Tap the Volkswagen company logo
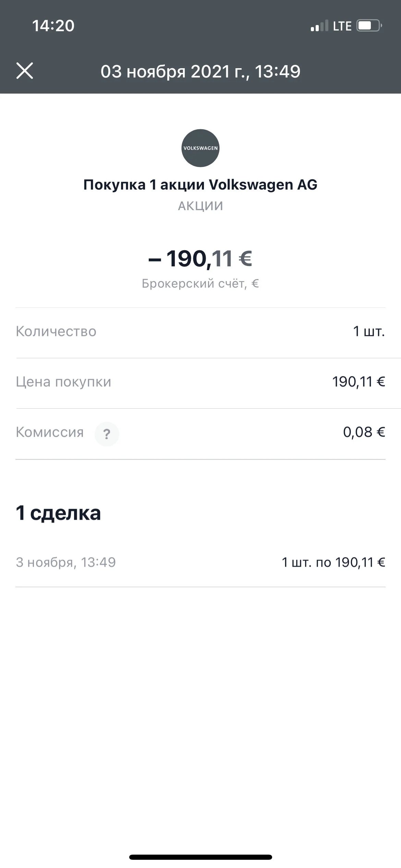Viewport: 401px width, 868px height. tap(200, 148)
